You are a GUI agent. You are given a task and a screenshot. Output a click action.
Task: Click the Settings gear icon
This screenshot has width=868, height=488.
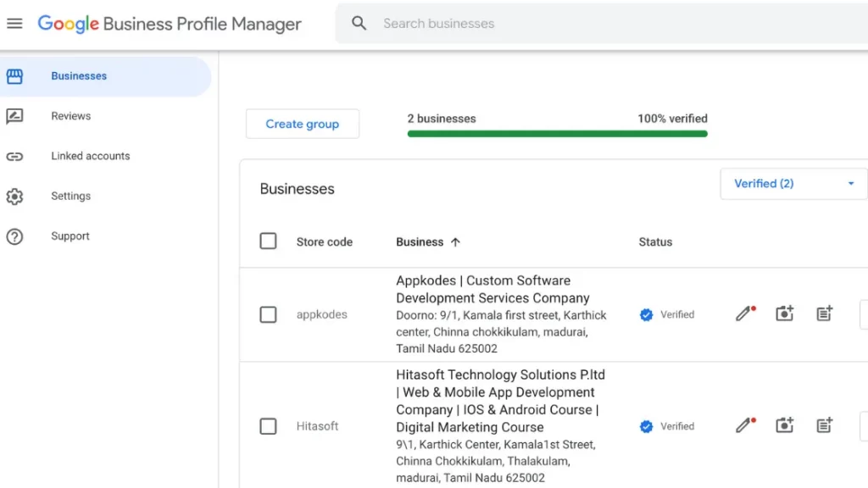(x=14, y=197)
